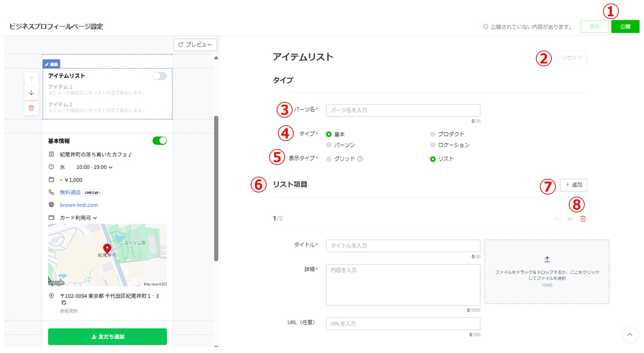Click the up arrow to move the block
This screenshot has width=644, height=353.
coord(31,78)
